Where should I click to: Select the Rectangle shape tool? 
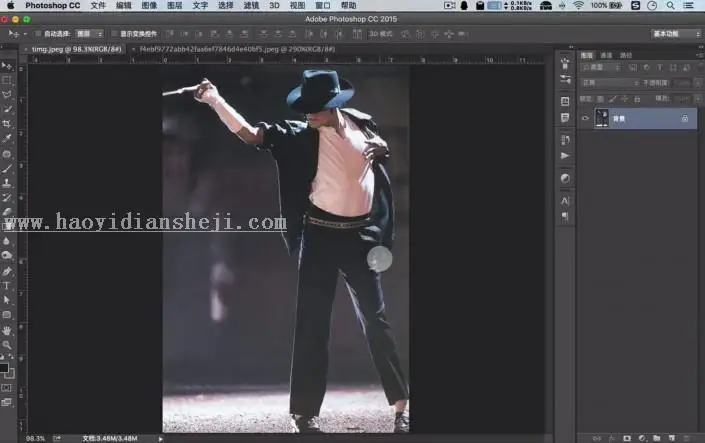pyautogui.click(x=7, y=315)
